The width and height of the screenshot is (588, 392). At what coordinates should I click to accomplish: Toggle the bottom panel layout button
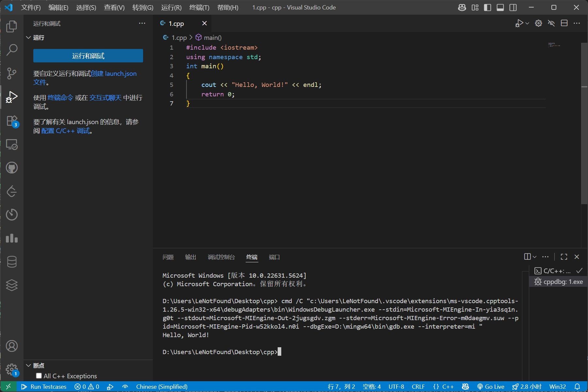coord(500,8)
